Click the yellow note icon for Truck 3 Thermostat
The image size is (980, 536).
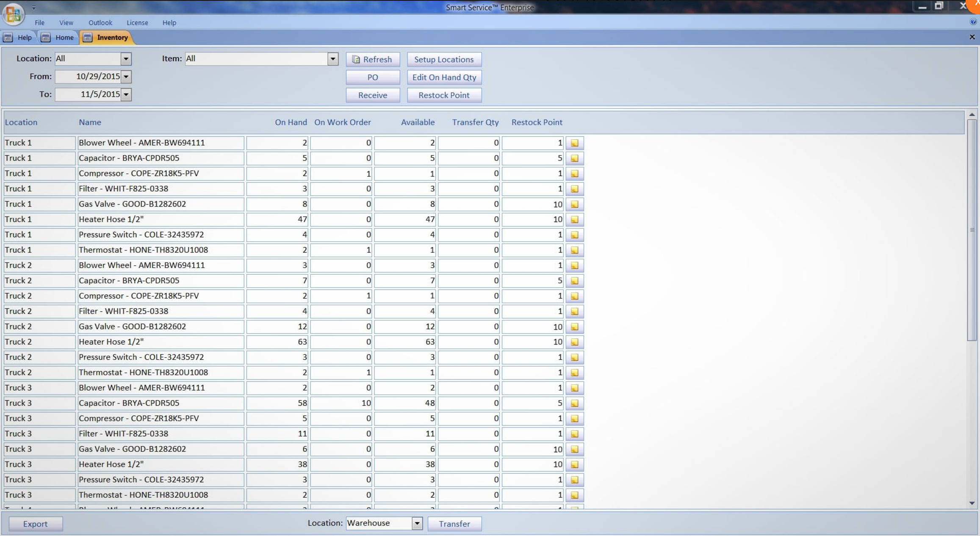(x=574, y=495)
